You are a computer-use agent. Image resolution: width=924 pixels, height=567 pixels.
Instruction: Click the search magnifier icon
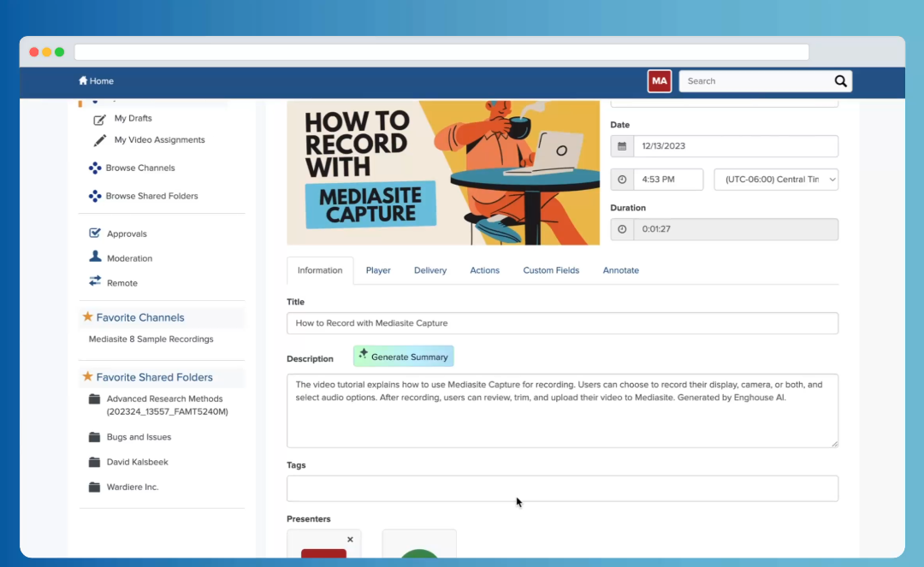[840, 81]
